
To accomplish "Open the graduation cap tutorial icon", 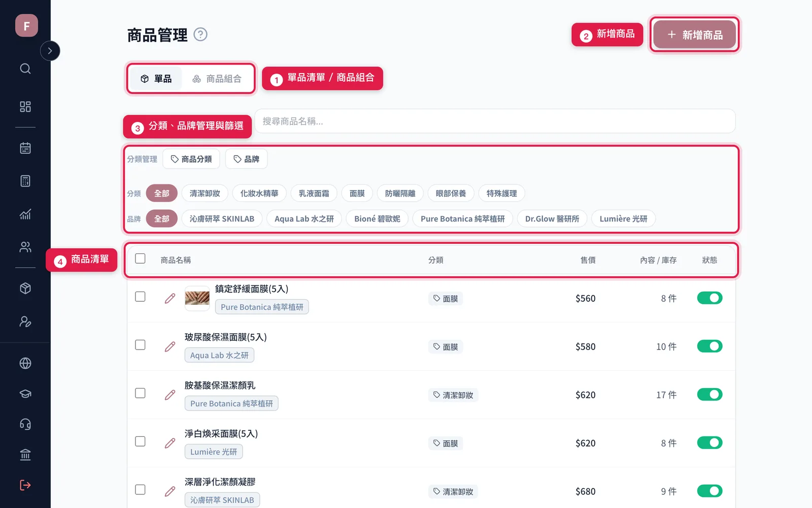I will pyautogui.click(x=25, y=394).
